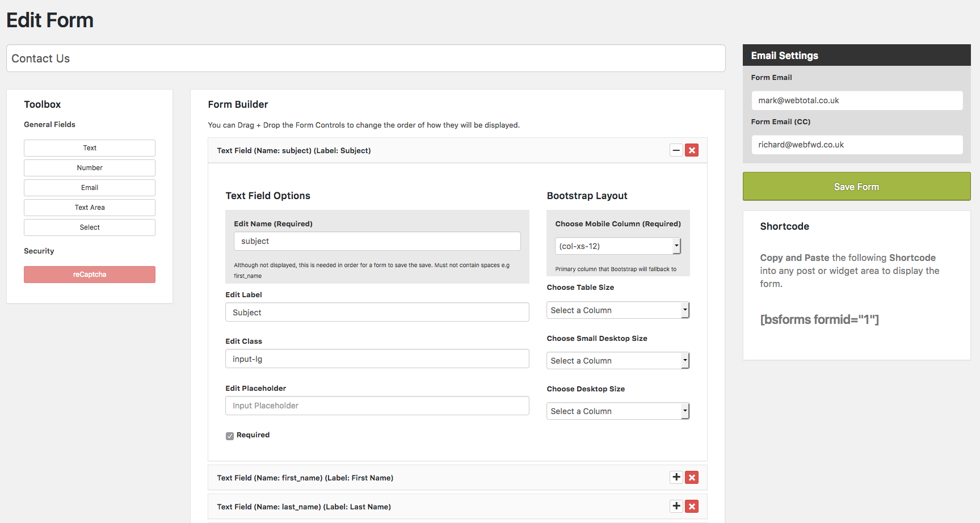
Task: Click the Edit Placeholder input field
Action: 377,406
